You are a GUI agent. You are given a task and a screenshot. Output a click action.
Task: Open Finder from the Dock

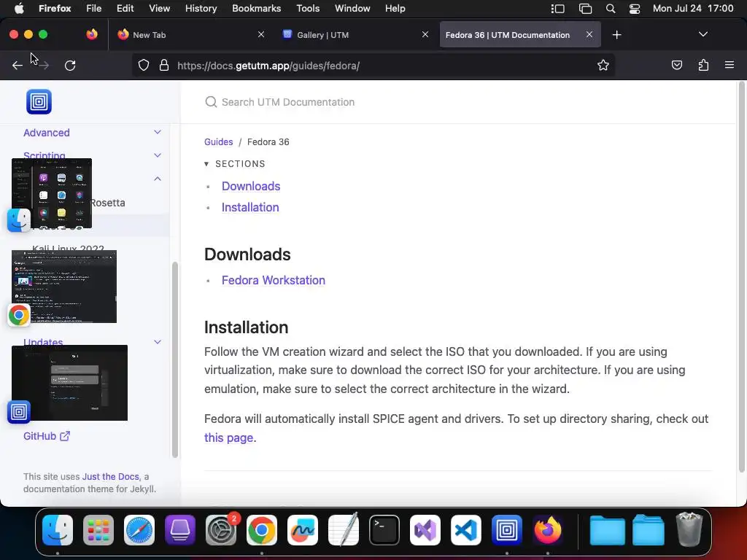point(58,530)
